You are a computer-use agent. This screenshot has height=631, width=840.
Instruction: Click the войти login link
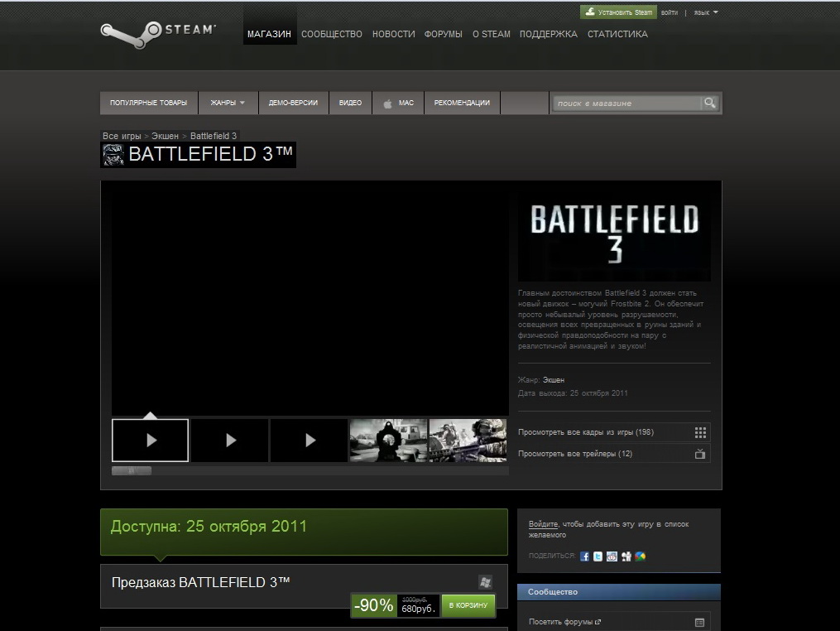click(x=670, y=12)
